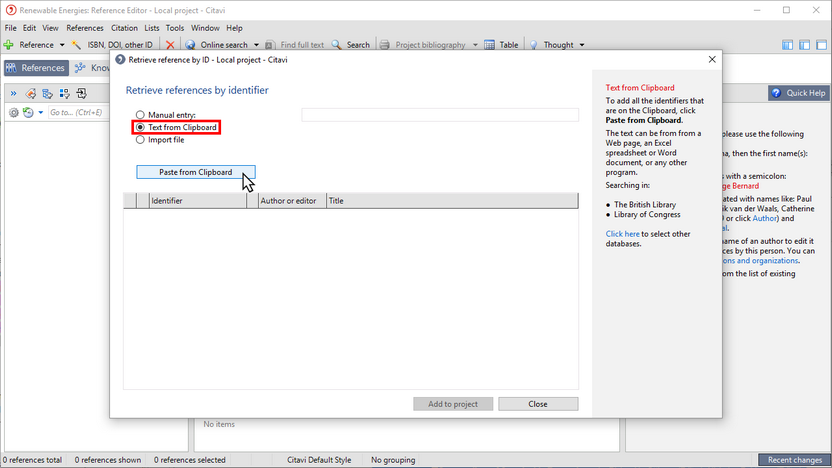Click the Search magnifier icon
The image size is (832, 468).
336,45
